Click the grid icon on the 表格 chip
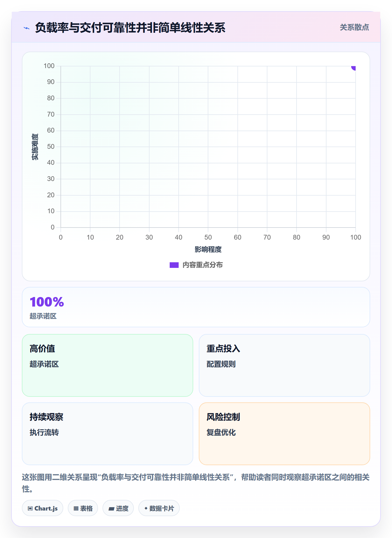The image size is (392, 538). 76,508
